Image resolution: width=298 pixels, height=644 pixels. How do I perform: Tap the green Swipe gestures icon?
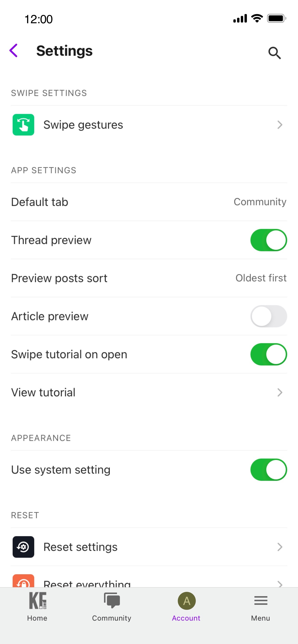pyautogui.click(x=23, y=125)
